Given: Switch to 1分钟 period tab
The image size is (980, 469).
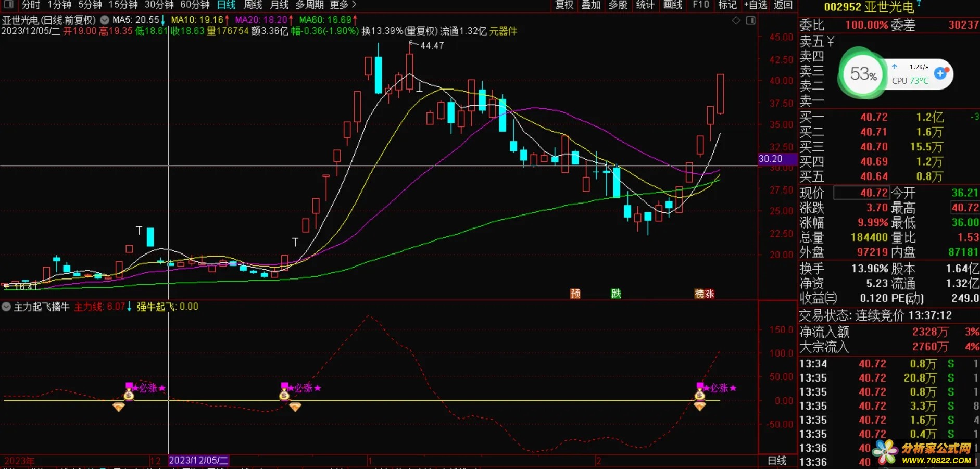Looking at the screenshot, I should 59,5.
